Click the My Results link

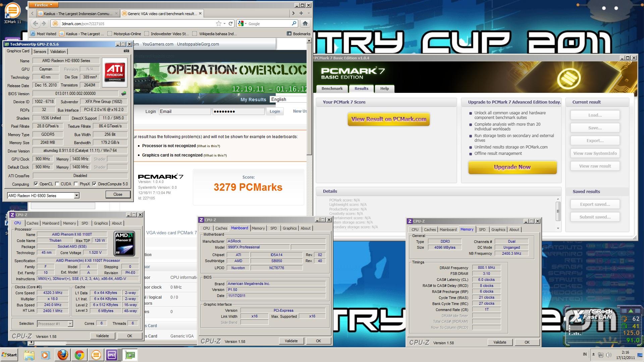click(x=253, y=100)
